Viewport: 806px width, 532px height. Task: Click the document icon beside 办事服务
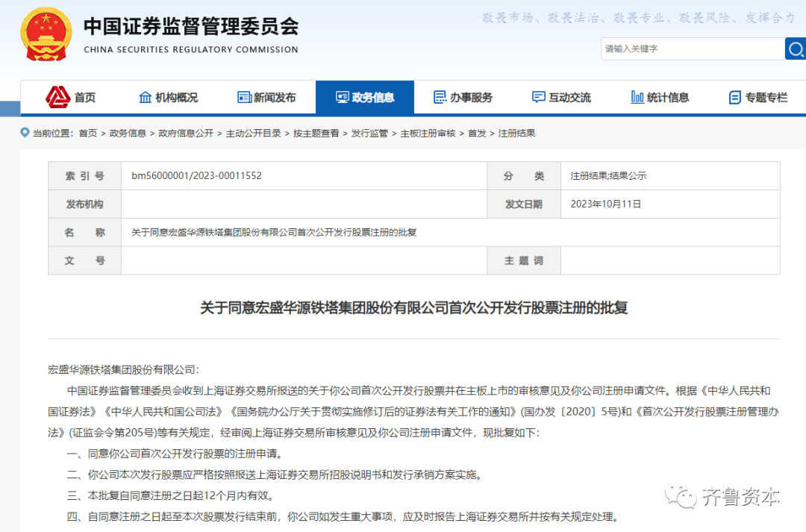click(x=440, y=97)
